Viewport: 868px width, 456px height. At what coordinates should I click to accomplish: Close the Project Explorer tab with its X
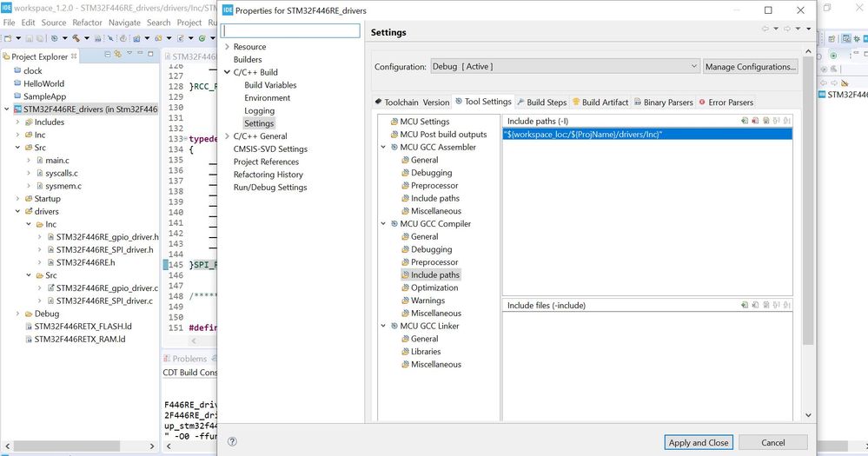pos(74,56)
